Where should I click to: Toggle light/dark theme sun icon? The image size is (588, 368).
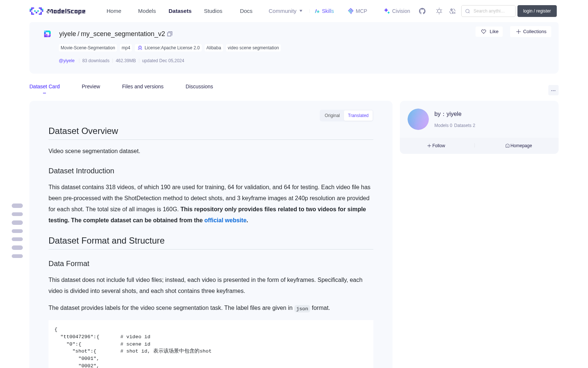point(439,11)
